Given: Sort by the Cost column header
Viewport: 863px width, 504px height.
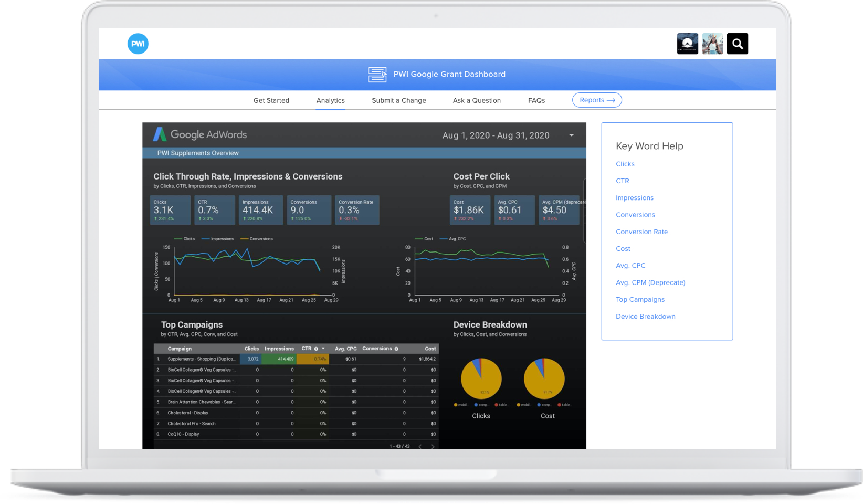Looking at the screenshot, I should 430,349.
